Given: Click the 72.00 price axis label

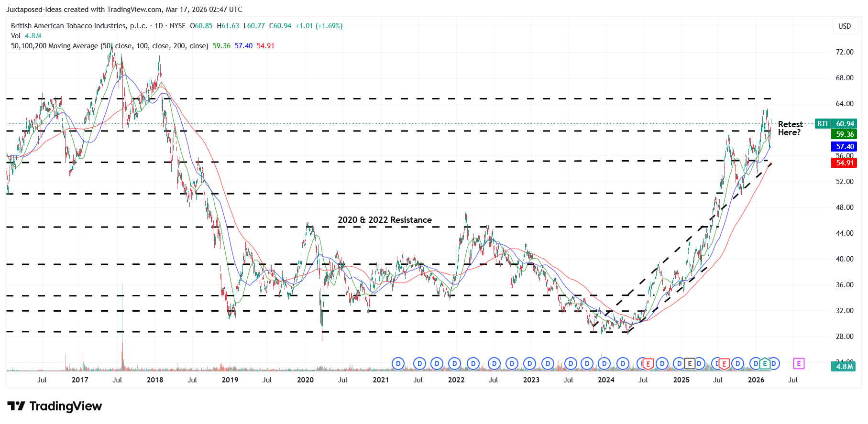Looking at the screenshot, I should tap(845, 52).
